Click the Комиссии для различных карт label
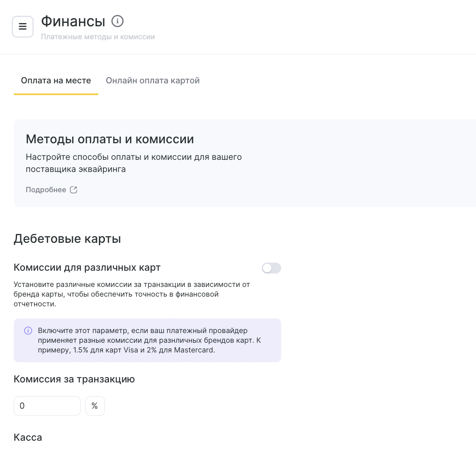This screenshot has height=450, width=476. pos(87,267)
